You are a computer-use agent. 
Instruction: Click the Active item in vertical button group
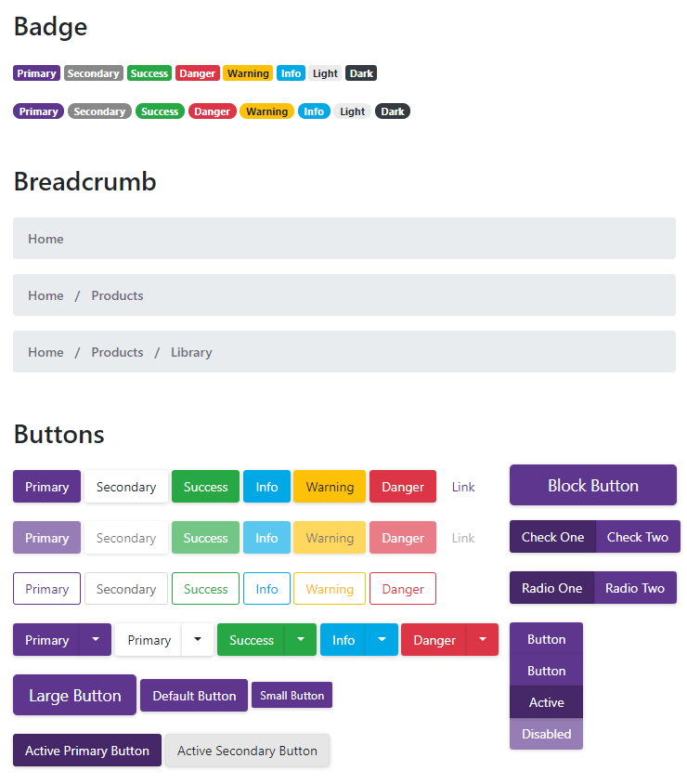pyautogui.click(x=546, y=702)
